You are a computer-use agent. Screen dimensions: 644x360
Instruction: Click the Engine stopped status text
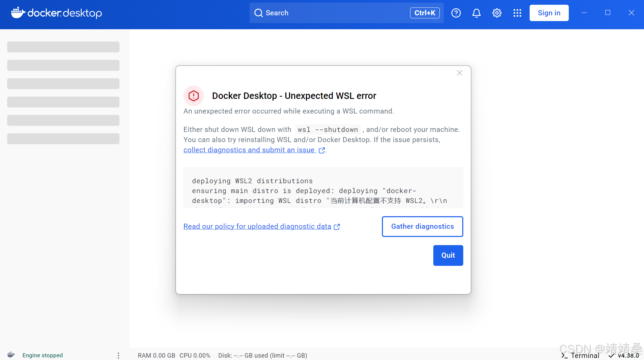pyautogui.click(x=43, y=355)
